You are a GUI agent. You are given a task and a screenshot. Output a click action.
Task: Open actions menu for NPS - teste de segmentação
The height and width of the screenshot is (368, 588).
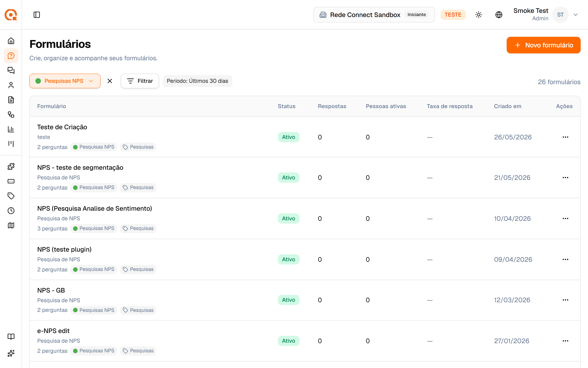565,178
